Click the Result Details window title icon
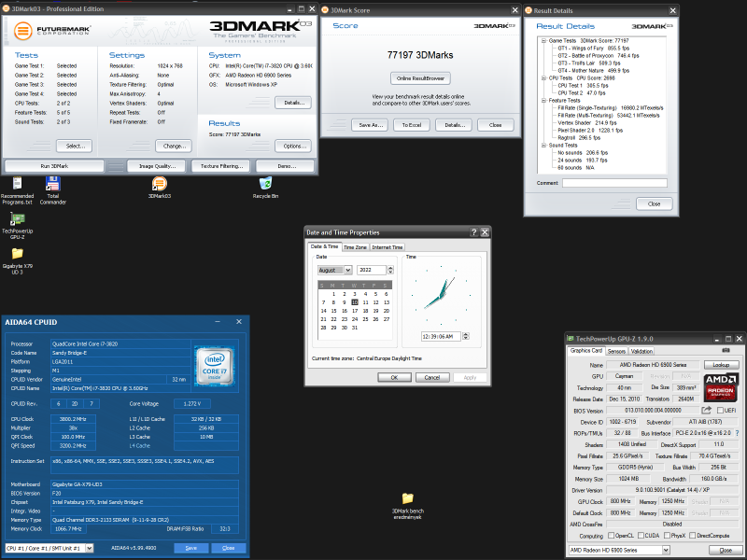Image resolution: width=747 pixels, height=560 pixels. pyautogui.click(x=528, y=10)
